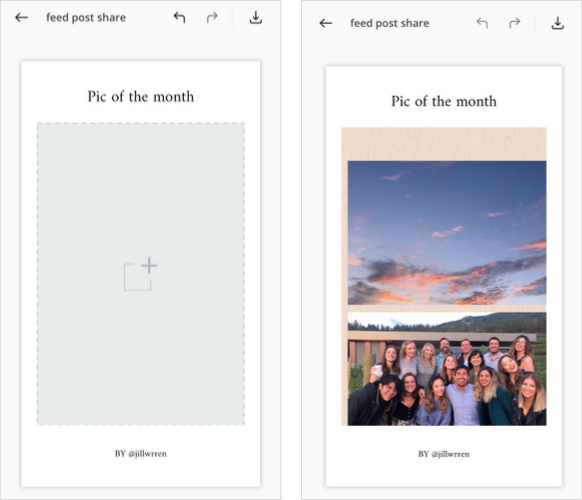582x500 pixels.
Task: Select the group photo of friends
Action: [x=447, y=369]
